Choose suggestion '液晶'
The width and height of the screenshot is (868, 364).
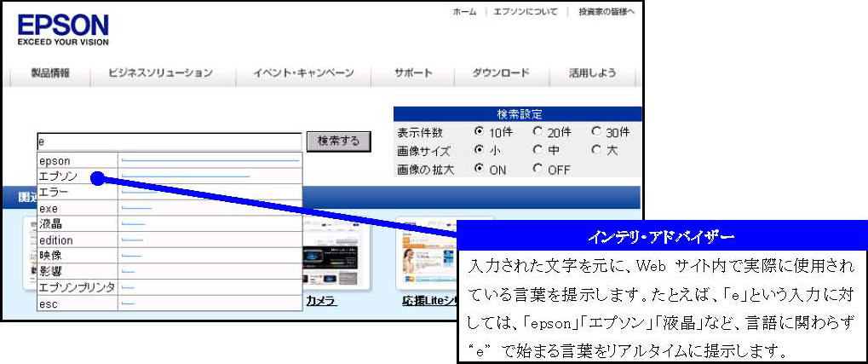click(170, 224)
